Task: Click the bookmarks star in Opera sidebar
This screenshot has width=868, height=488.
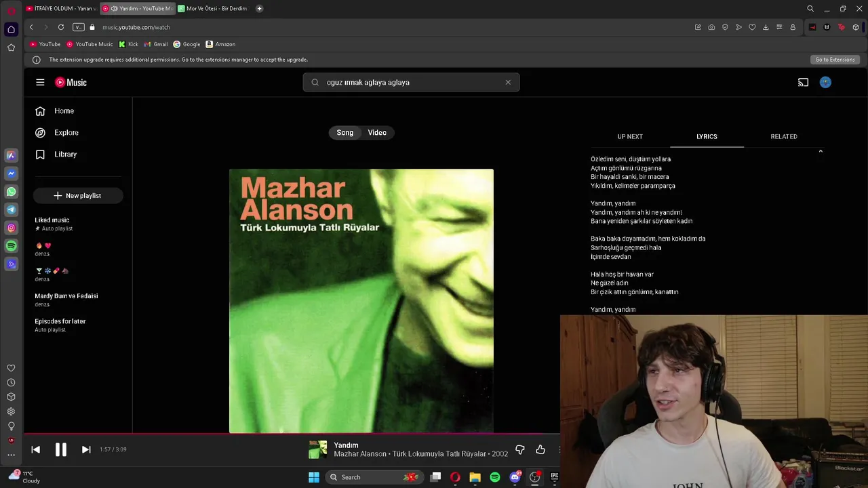Action: pos(11,47)
